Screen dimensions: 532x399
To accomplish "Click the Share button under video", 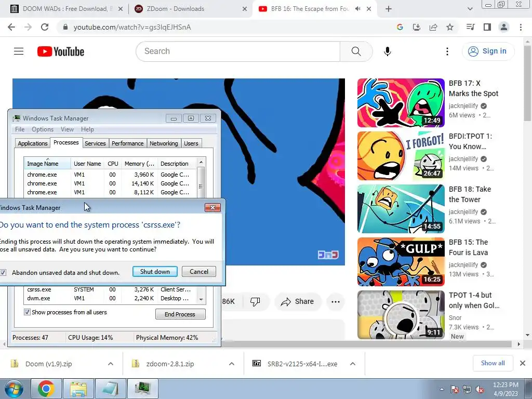I will tap(297, 302).
